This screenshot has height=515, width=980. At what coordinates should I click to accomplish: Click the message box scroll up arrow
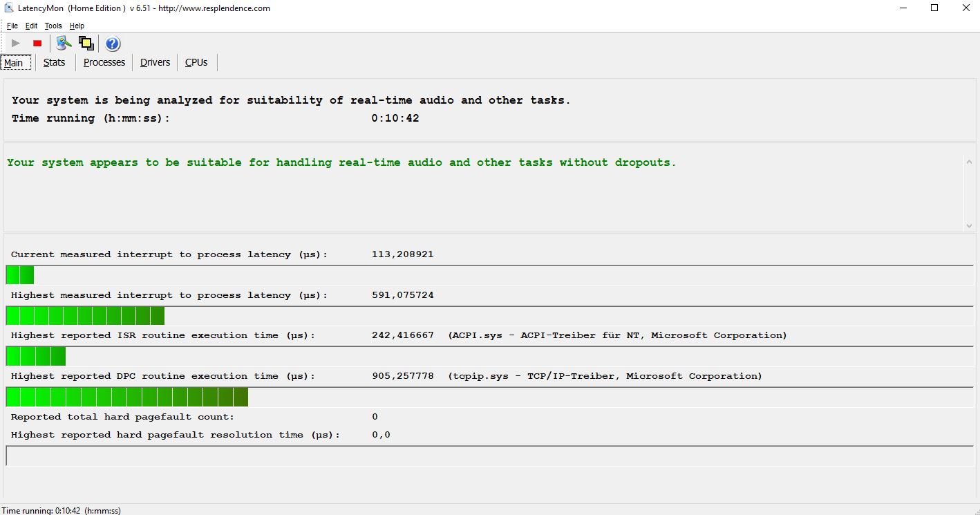(969, 161)
